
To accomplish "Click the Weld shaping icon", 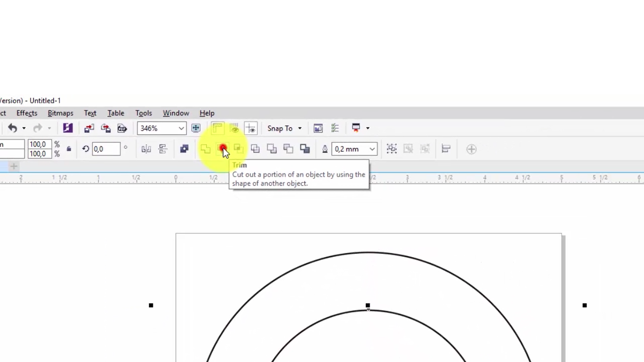I will [x=205, y=149].
